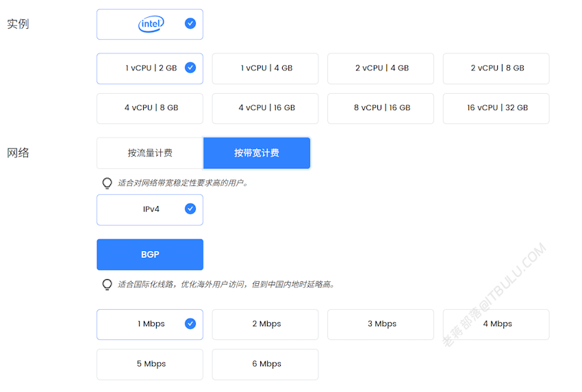Select the IPv4 option

[x=149, y=209]
